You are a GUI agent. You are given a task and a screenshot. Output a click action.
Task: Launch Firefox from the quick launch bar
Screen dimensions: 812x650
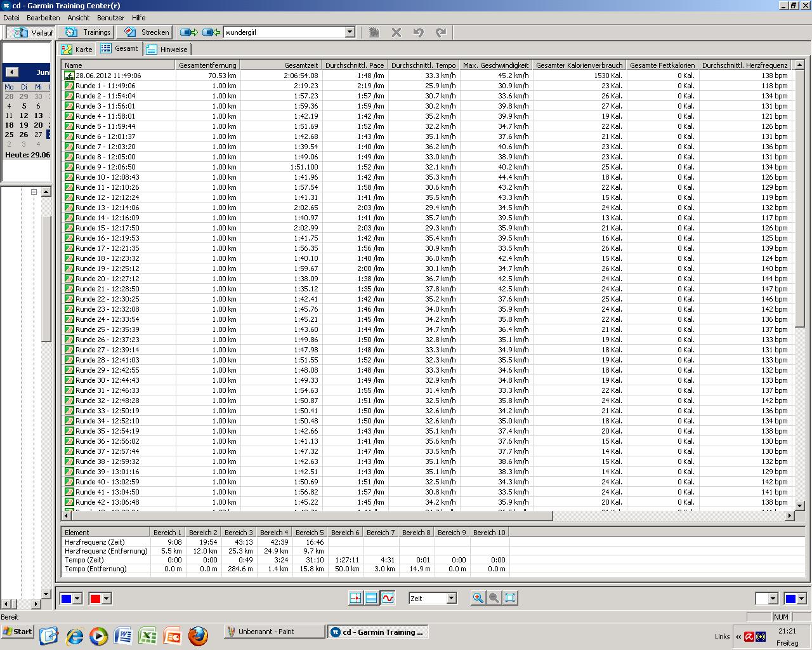(x=198, y=635)
